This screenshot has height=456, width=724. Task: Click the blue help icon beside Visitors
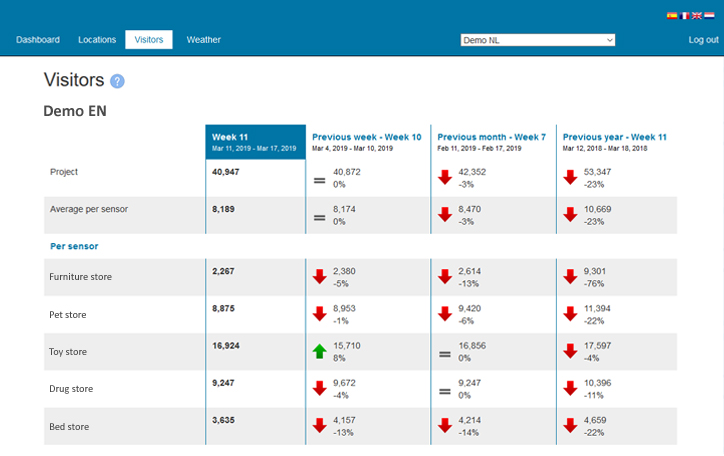pyautogui.click(x=117, y=81)
